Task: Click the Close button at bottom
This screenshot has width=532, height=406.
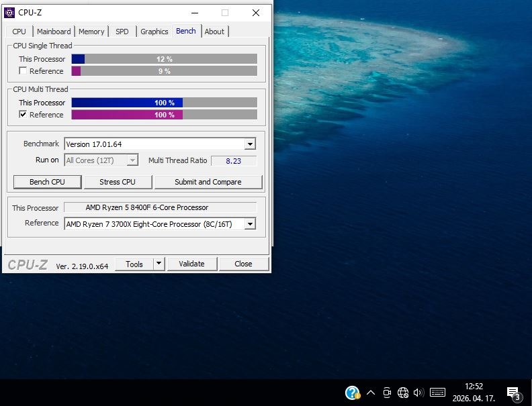Action: click(243, 264)
